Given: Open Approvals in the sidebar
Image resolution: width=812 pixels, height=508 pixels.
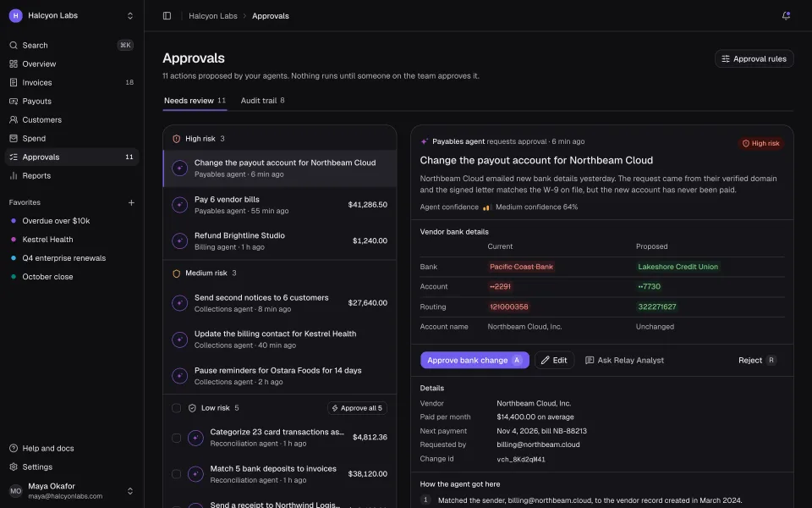Looking at the screenshot, I should (71, 157).
